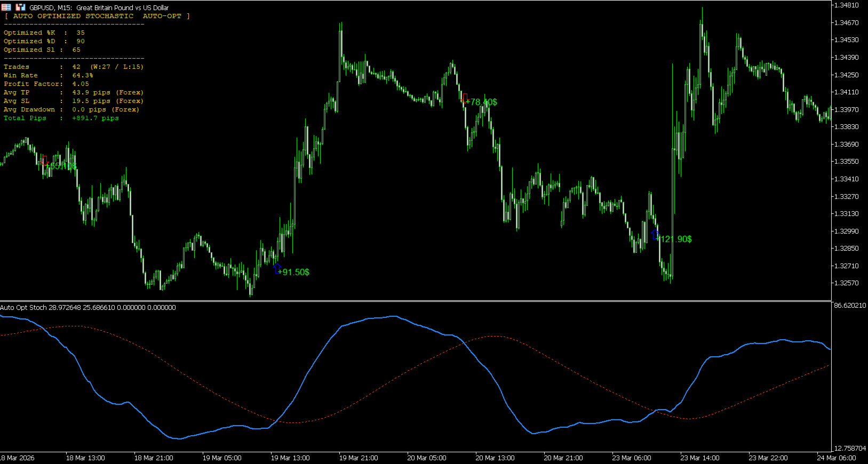Click the Trades : 42 line
Image resolution: width=868 pixels, height=464 pixels.
(x=74, y=67)
